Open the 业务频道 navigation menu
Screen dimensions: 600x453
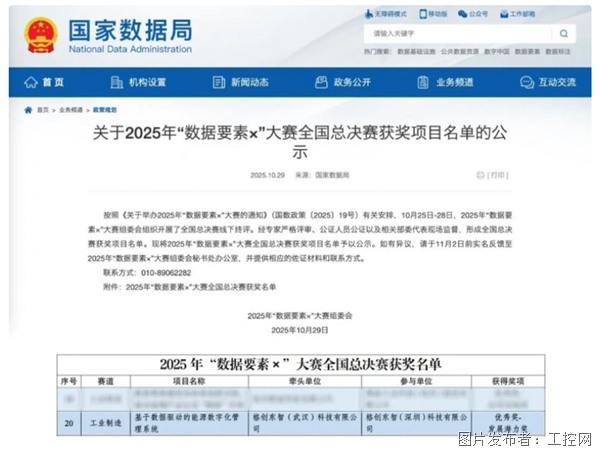[448, 82]
